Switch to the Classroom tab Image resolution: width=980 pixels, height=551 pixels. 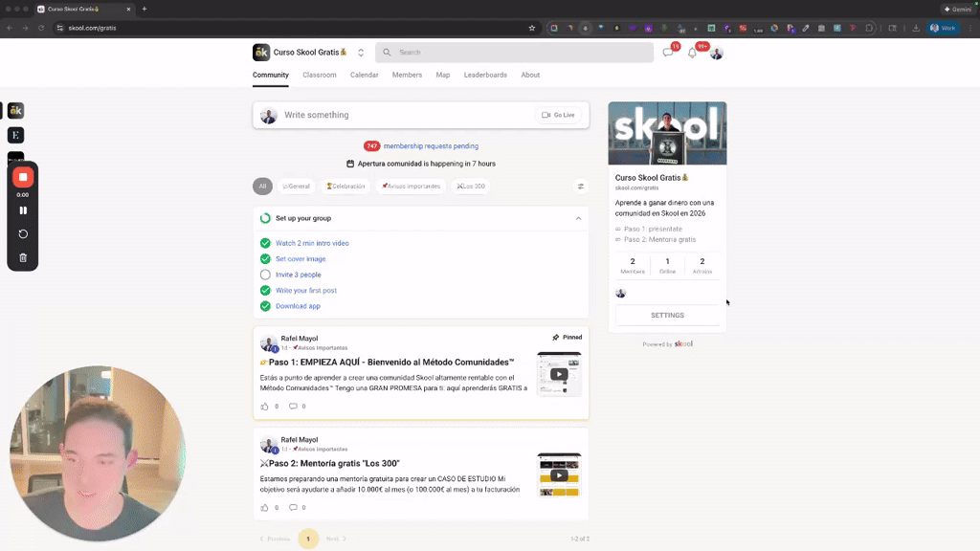[320, 75]
